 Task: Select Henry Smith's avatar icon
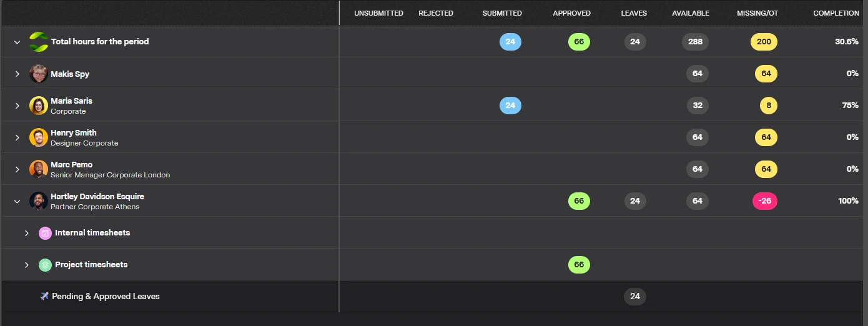click(x=39, y=137)
